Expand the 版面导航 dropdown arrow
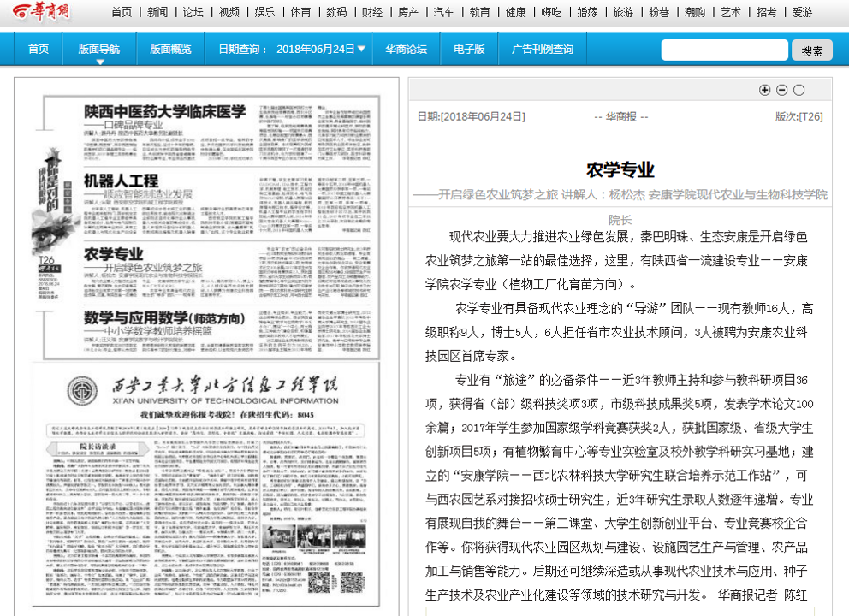 (x=99, y=62)
